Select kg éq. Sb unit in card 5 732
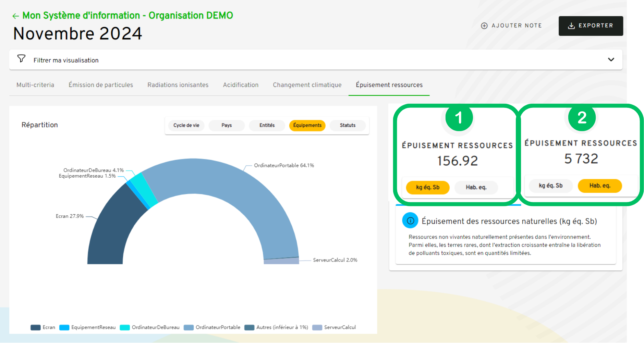Screen dimensions: 644x343 pos(550,186)
